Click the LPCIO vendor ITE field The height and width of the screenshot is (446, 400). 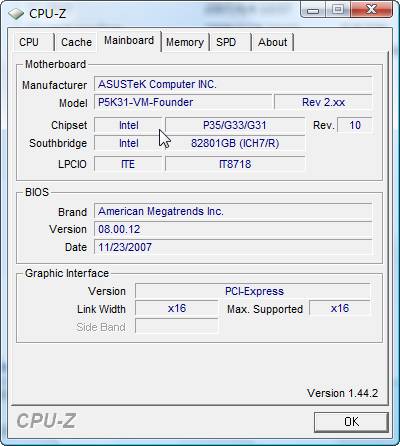coord(129,164)
